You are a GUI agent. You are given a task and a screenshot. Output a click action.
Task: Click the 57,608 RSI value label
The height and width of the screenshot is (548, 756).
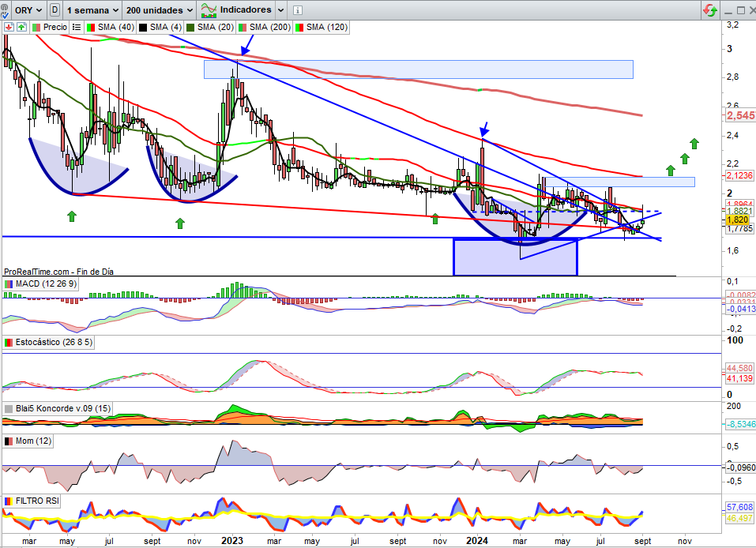pyautogui.click(x=739, y=507)
